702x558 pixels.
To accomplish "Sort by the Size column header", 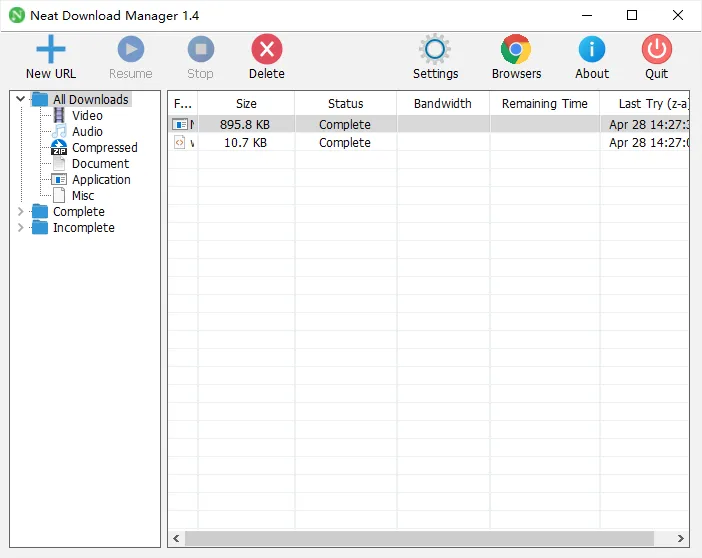I will click(x=246, y=104).
